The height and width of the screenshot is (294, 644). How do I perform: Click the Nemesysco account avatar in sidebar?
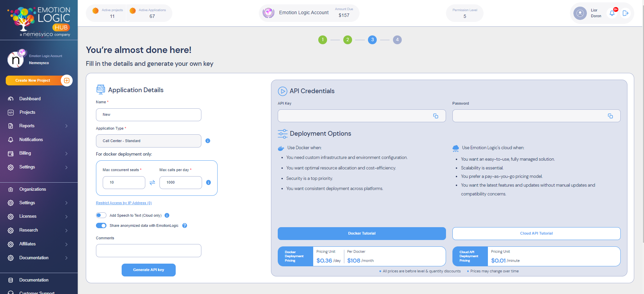point(16,59)
